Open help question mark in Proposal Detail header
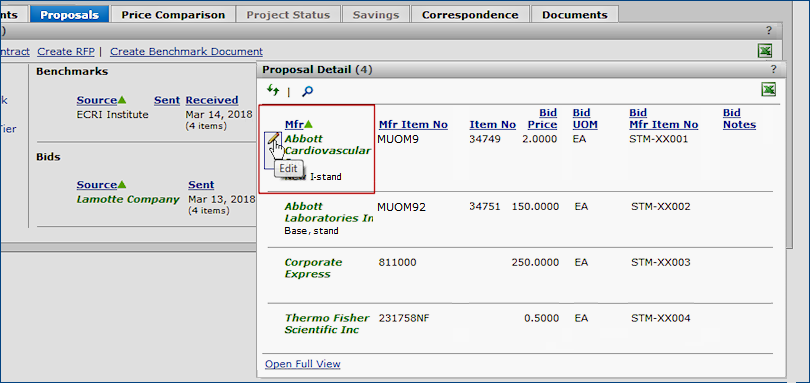Viewport: 810px width, 383px height. [x=773, y=69]
